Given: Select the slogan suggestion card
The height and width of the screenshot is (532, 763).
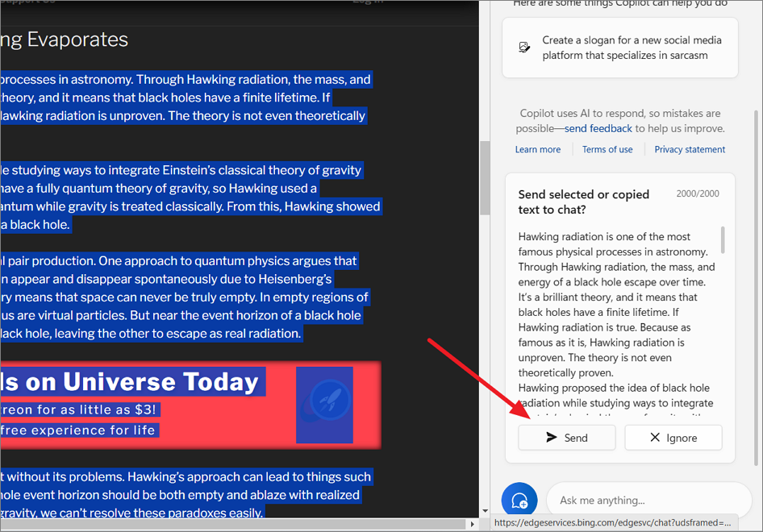Looking at the screenshot, I should (619, 47).
